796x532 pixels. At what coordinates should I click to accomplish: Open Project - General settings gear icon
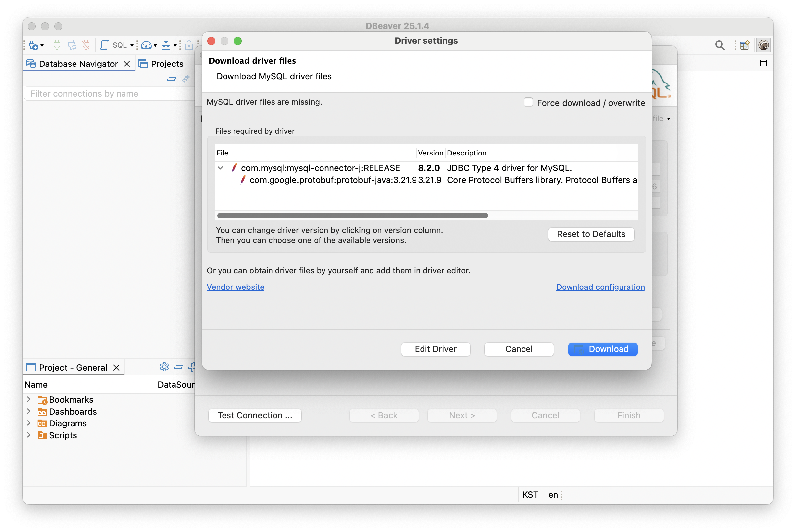coord(164,367)
